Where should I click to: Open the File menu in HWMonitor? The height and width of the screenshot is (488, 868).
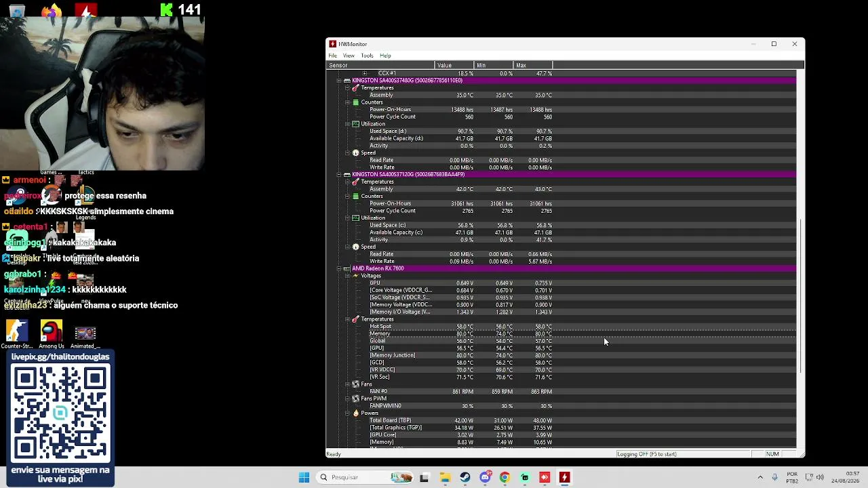(332, 56)
